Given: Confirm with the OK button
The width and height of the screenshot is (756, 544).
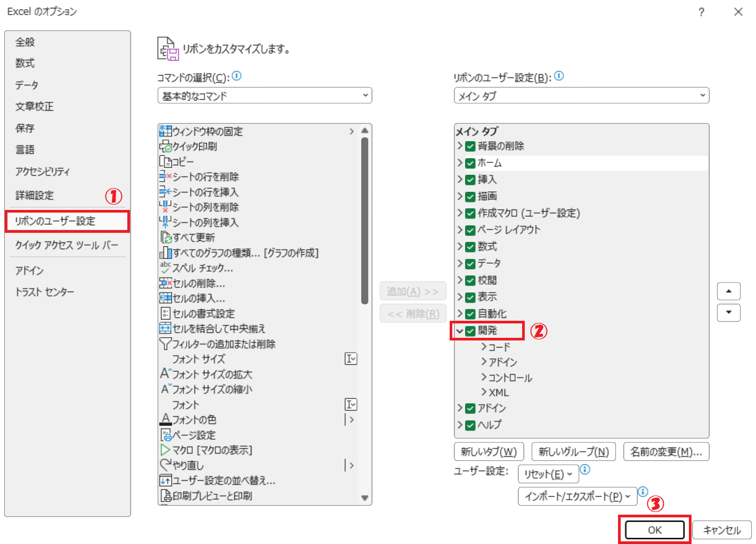Looking at the screenshot, I should point(655,530).
